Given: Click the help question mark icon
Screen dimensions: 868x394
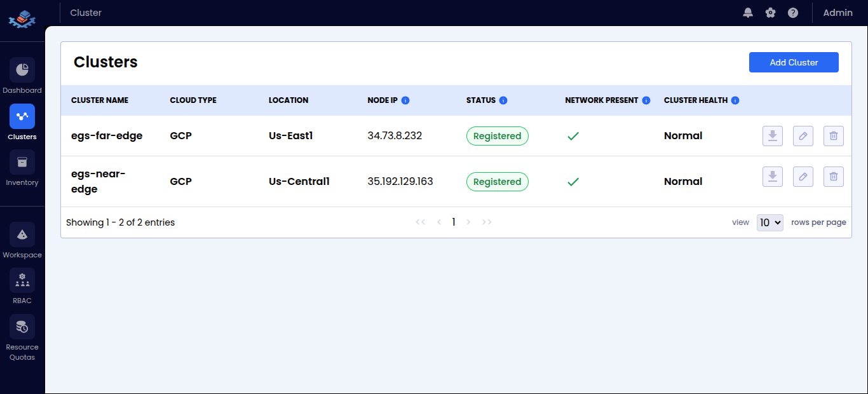Looking at the screenshot, I should 792,13.
